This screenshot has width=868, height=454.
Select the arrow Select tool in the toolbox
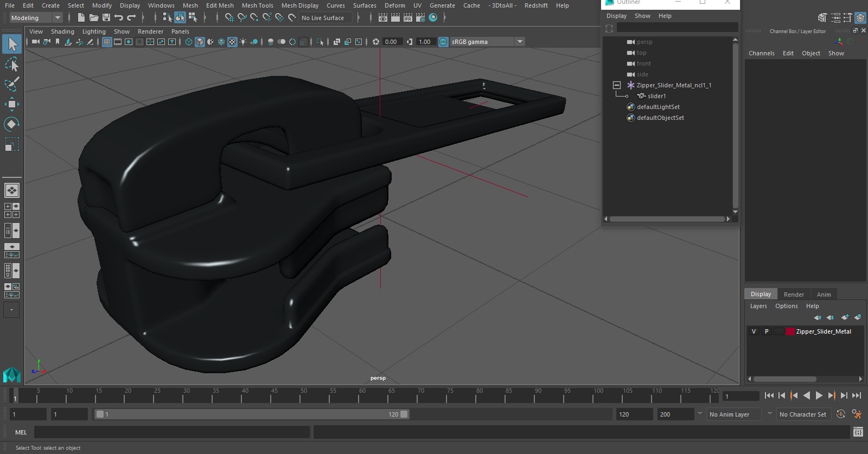[x=12, y=44]
